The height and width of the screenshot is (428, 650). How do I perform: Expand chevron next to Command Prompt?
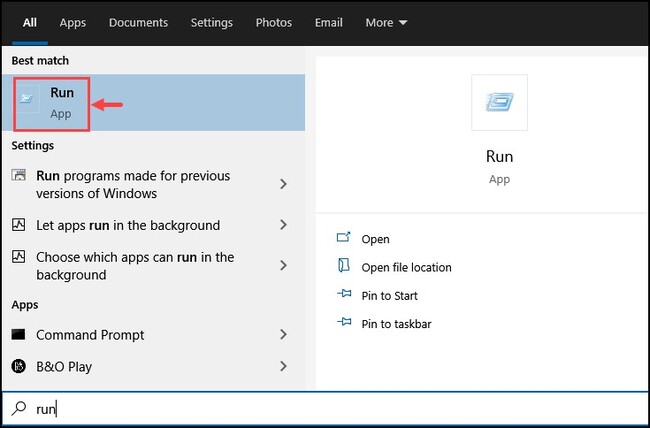click(284, 334)
